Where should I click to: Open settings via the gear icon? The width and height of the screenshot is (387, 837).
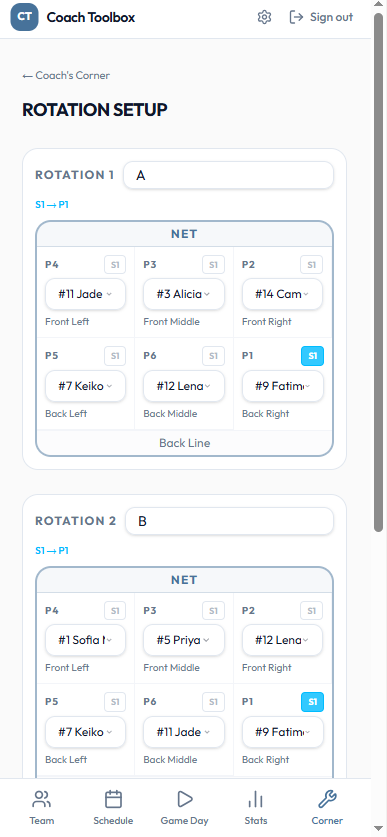[264, 17]
